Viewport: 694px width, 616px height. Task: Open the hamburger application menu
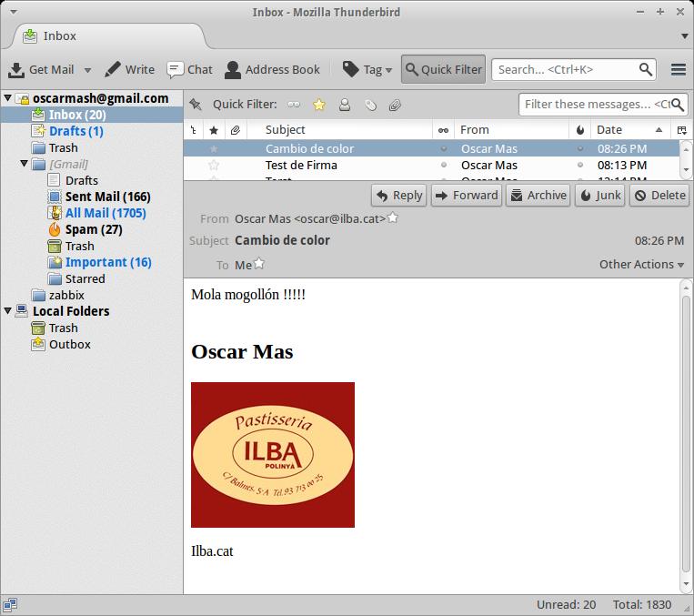(678, 69)
